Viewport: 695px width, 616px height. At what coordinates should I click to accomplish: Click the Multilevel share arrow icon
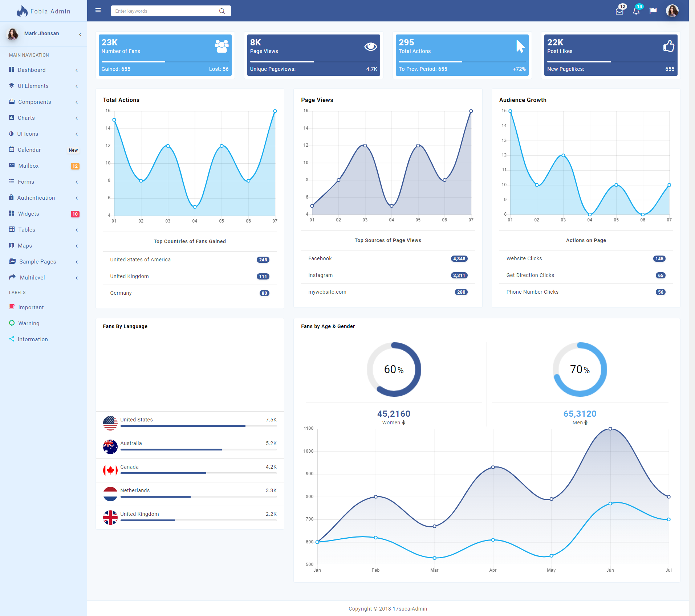[12, 277]
